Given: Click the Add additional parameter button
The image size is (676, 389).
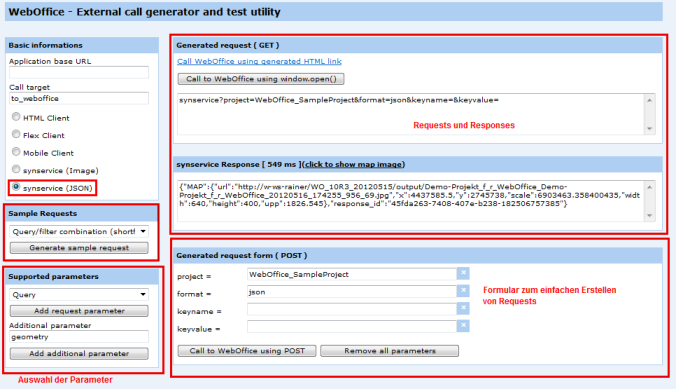Looking at the screenshot, I should (x=79, y=354).
